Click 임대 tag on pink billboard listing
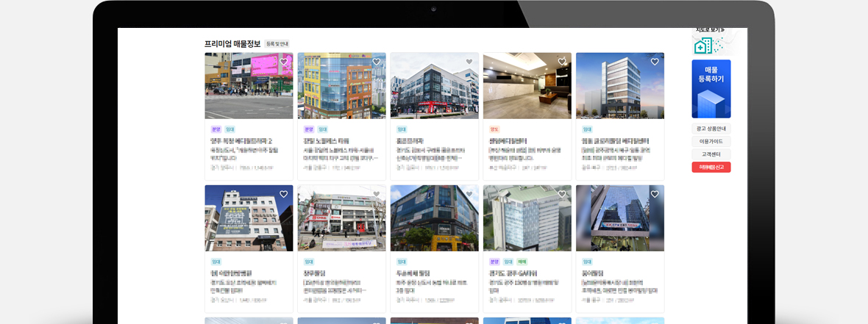The image size is (868, 324). click(230, 129)
